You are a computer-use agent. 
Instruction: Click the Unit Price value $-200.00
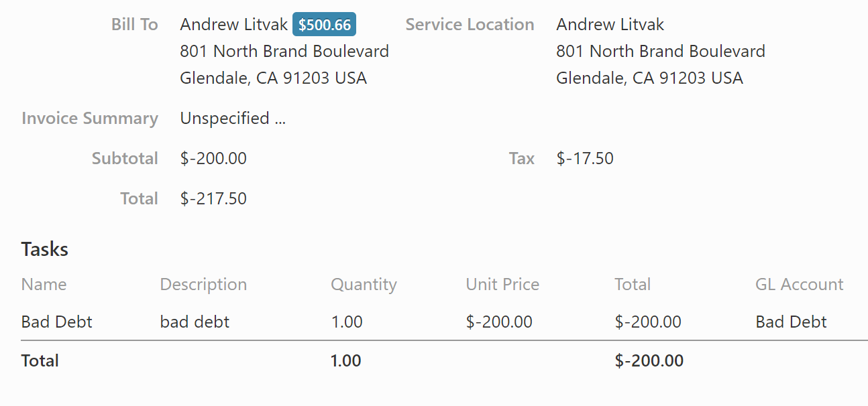(499, 322)
